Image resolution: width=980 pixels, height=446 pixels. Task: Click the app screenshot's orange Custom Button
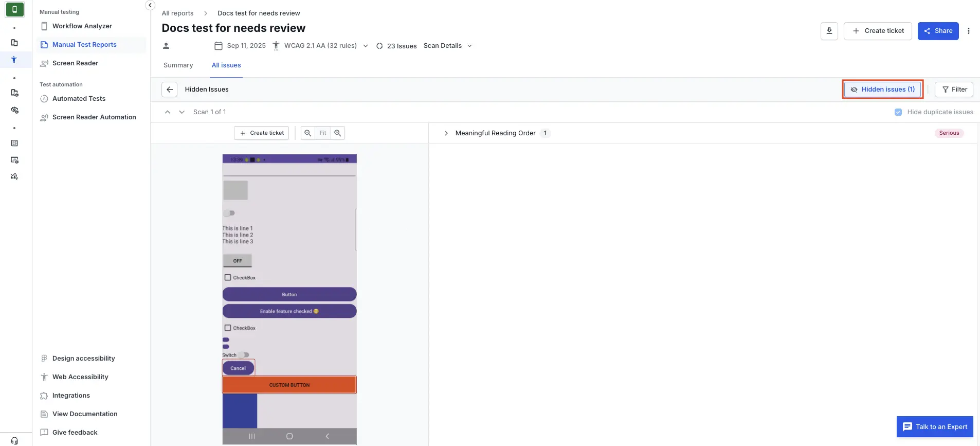(289, 385)
